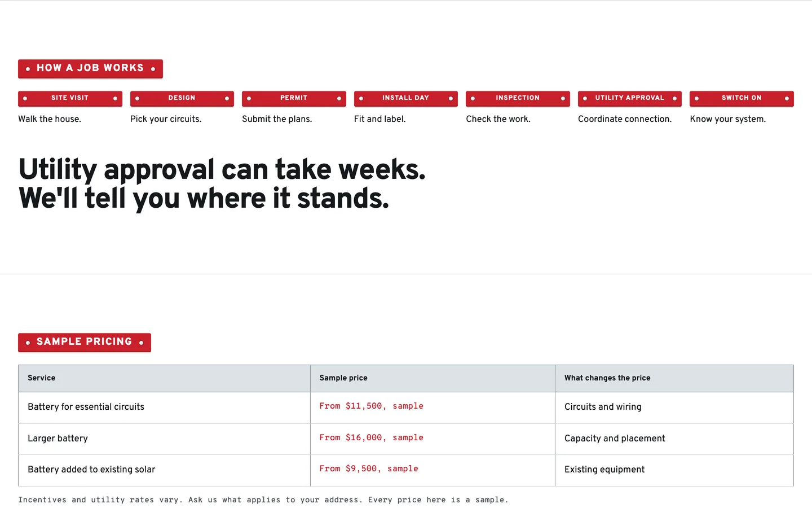Click the 'From $16,000, sample' price
The image size is (812, 508).
click(371, 438)
